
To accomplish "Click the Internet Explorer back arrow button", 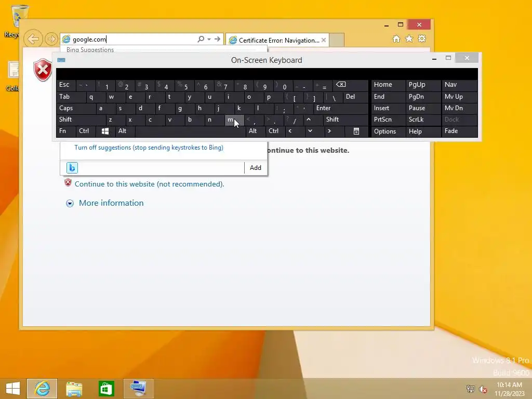I will (33, 38).
